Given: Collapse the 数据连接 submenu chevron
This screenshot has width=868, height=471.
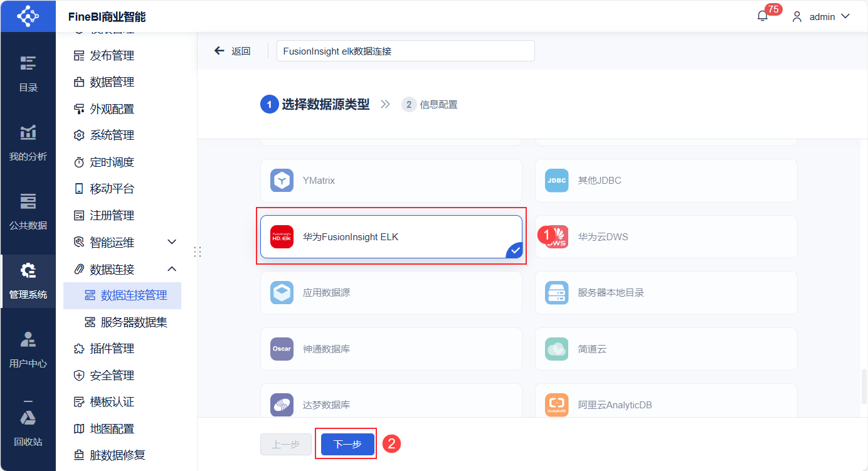Looking at the screenshot, I should coord(172,269).
